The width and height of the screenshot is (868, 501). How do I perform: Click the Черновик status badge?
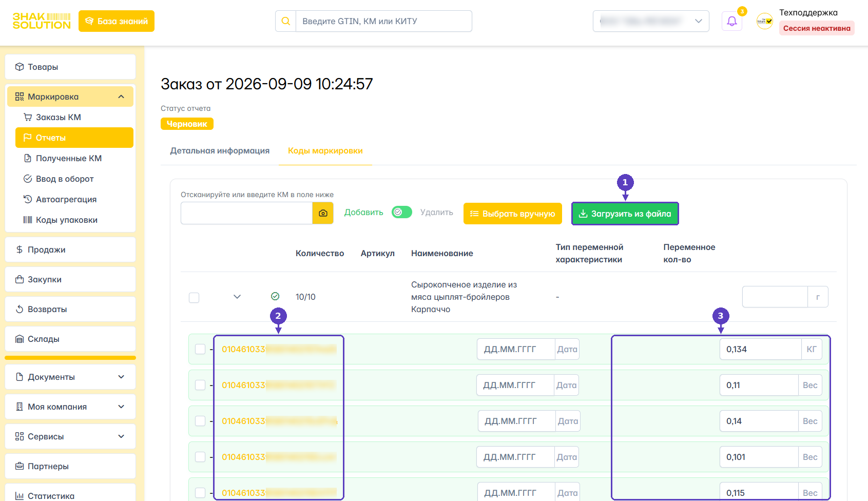tap(187, 124)
